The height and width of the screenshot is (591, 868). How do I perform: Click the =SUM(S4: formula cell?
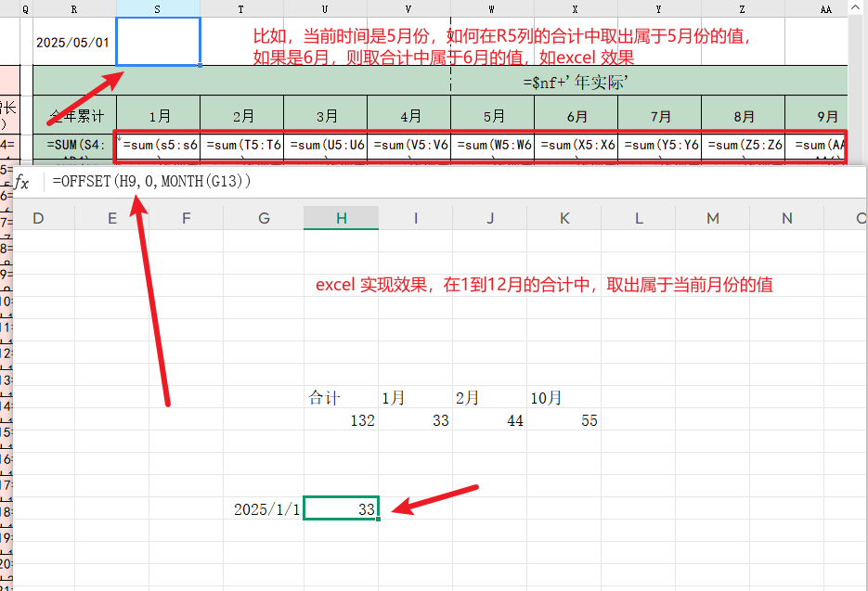74,145
